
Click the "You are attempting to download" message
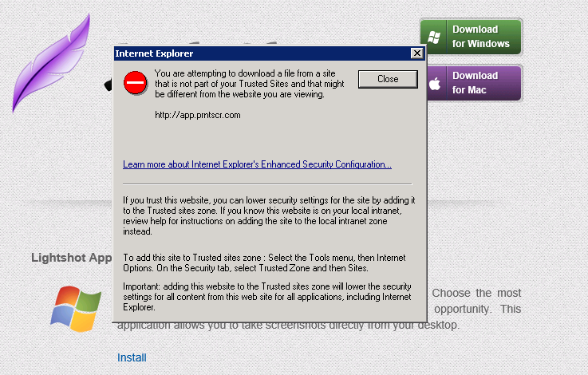(250, 84)
